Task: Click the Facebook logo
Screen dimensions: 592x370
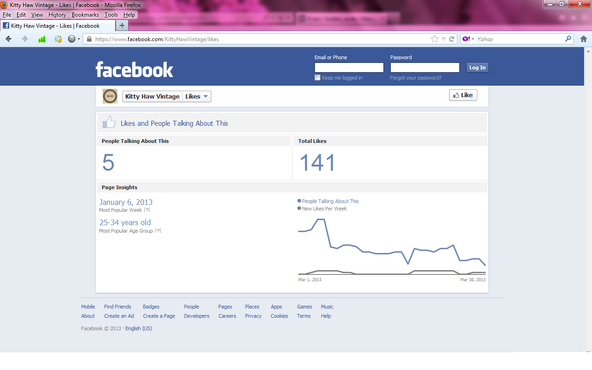Action: (134, 70)
